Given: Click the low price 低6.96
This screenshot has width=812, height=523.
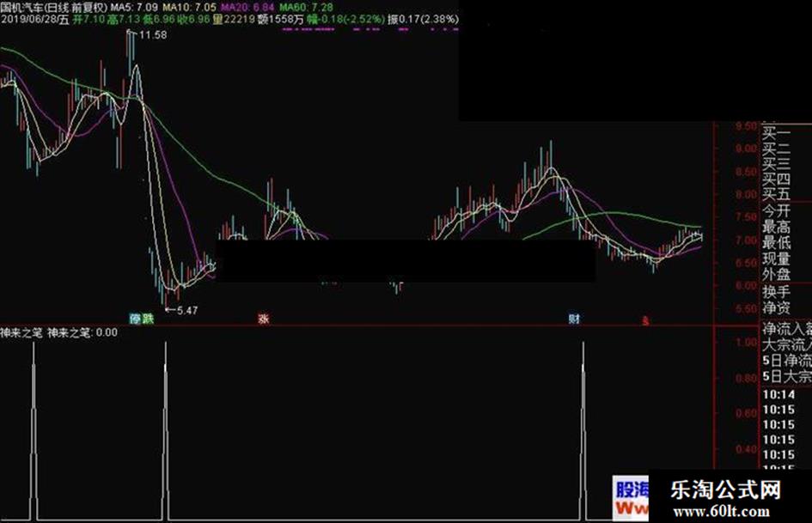Looking at the screenshot, I should [159, 20].
